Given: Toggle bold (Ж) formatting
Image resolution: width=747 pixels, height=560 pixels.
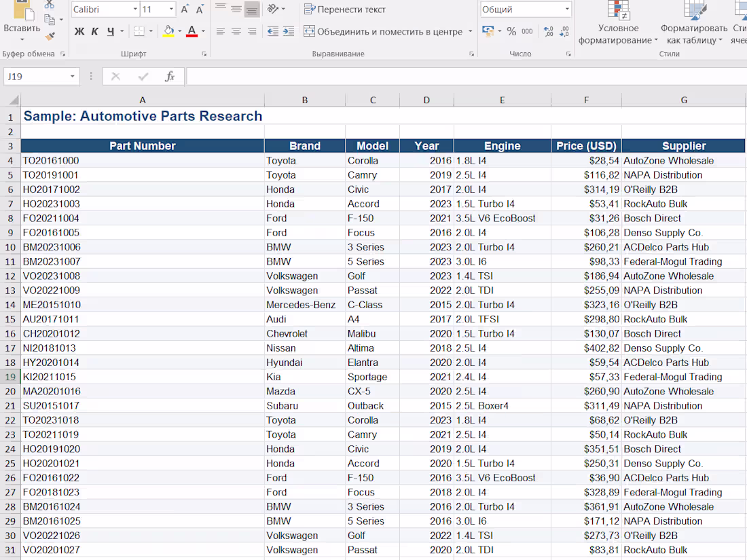Looking at the screenshot, I should click(79, 31).
